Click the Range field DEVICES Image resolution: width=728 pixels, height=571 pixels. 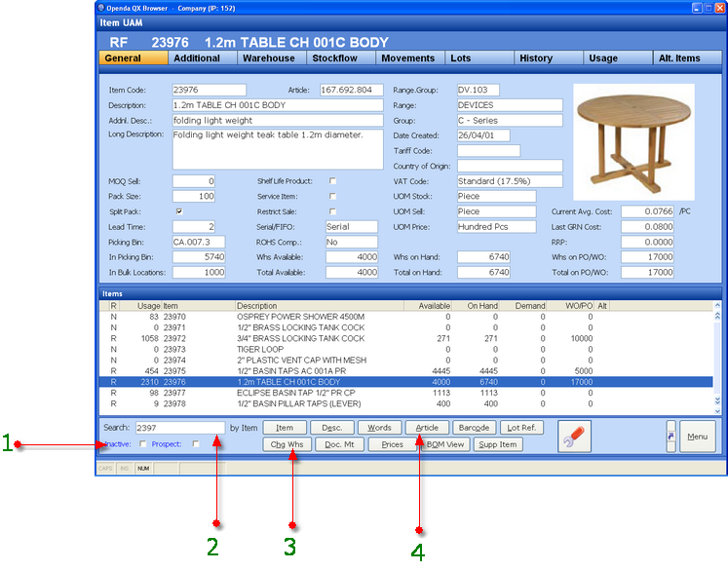[510, 105]
